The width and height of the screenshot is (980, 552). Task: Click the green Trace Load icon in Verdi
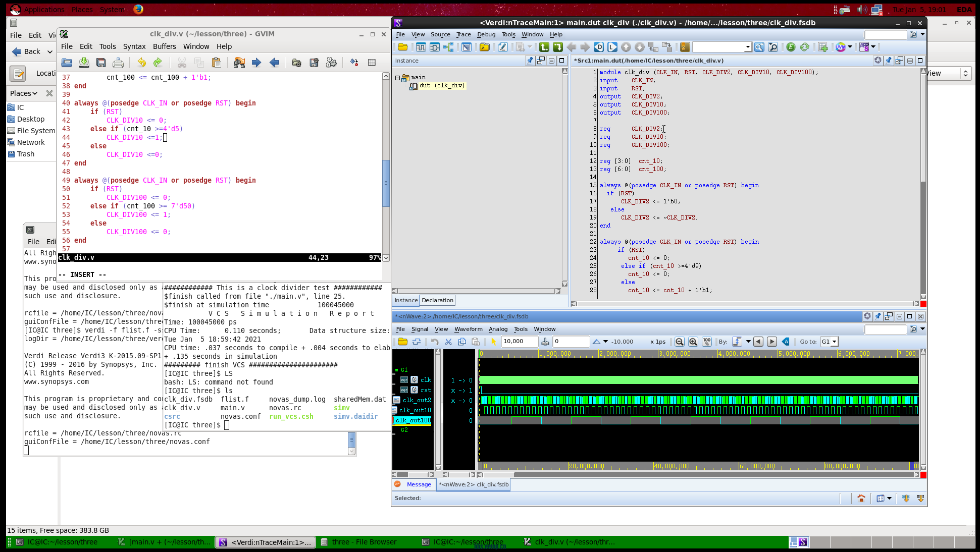[557, 47]
